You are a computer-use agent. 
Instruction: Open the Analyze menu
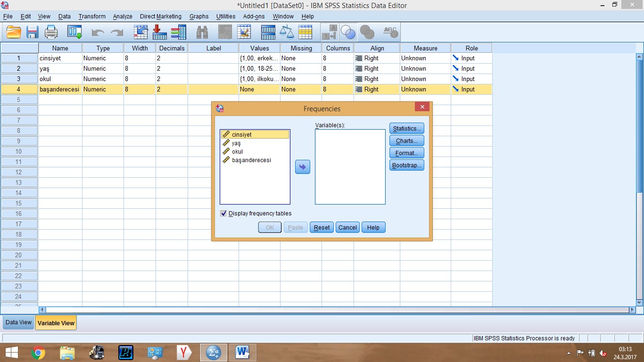pyautogui.click(x=123, y=16)
